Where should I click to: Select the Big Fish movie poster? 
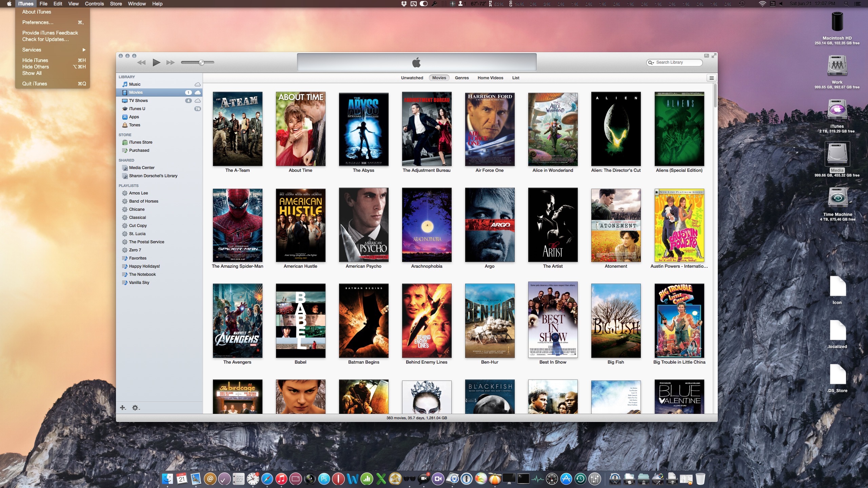click(x=616, y=321)
